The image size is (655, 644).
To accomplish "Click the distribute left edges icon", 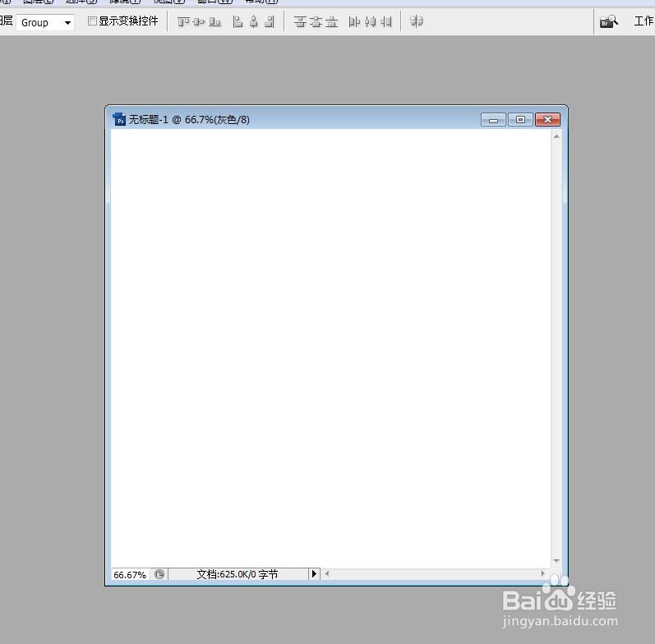I will tap(354, 21).
